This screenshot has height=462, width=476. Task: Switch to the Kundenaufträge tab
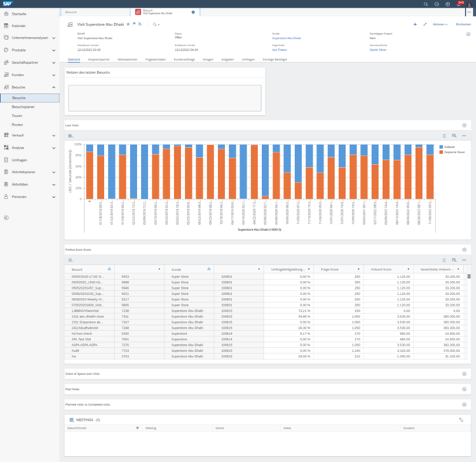(x=184, y=59)
